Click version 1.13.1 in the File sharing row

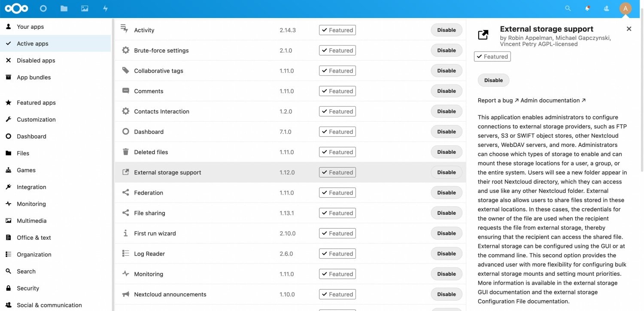(287, 213)
